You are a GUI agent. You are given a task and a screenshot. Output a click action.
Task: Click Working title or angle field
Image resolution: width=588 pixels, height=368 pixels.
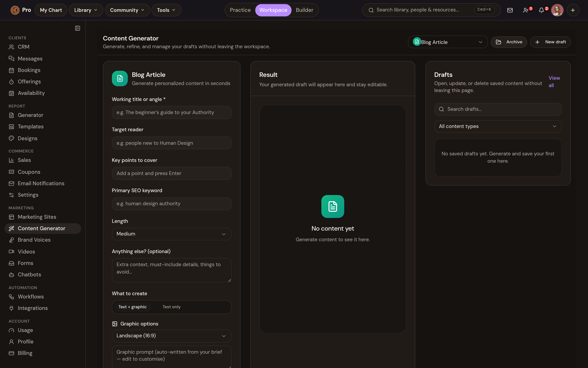(171, 112)
